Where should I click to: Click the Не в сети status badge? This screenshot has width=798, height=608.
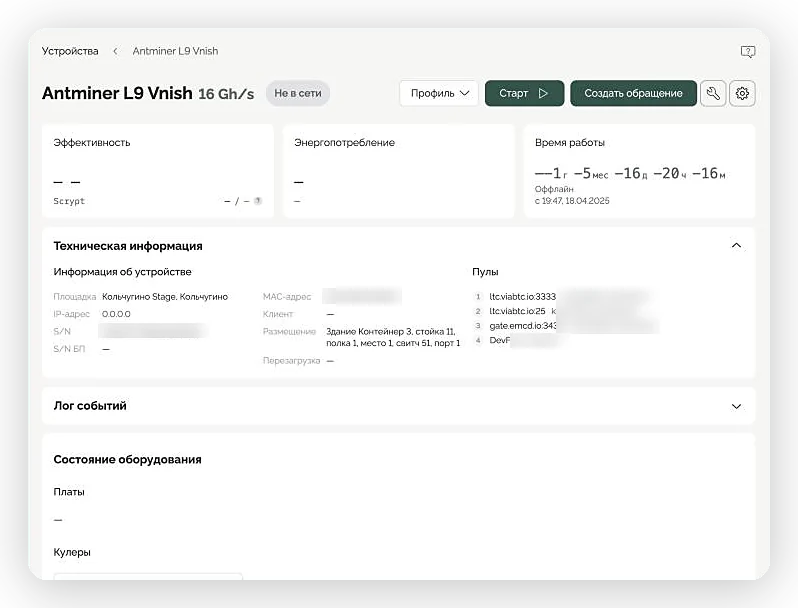click(298, 93)
